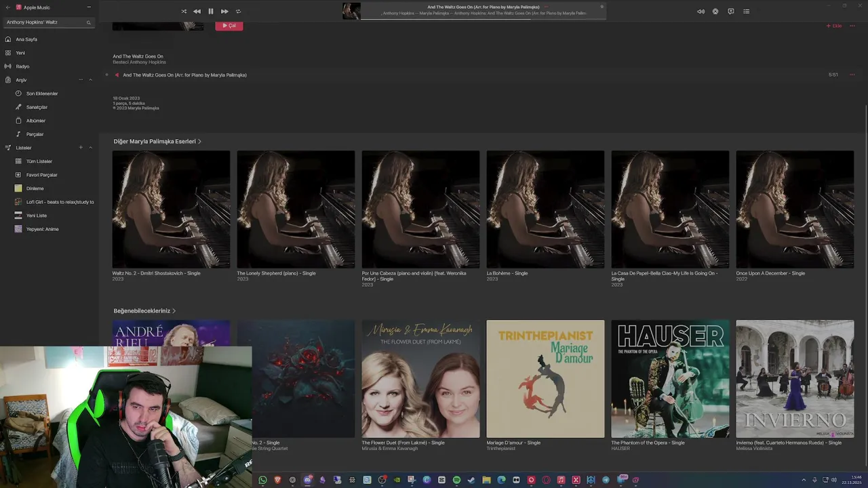The image size is (868, 488).
Task: Open now playing three-dot menu
Action: 546,7
